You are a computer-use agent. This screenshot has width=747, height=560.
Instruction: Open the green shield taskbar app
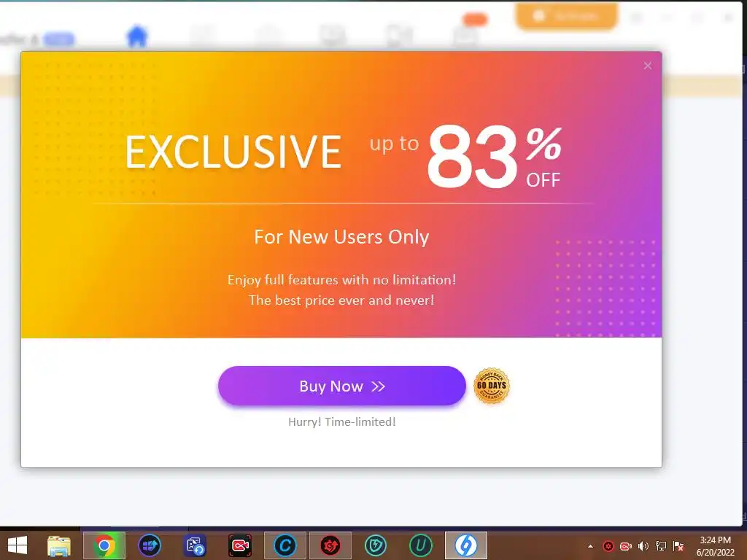(x=376, y=545)
